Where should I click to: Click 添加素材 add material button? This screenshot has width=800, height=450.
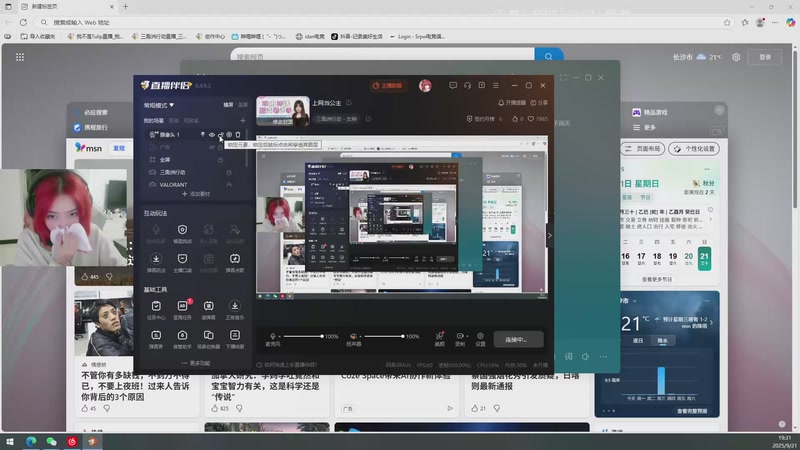tap(196, 194)
